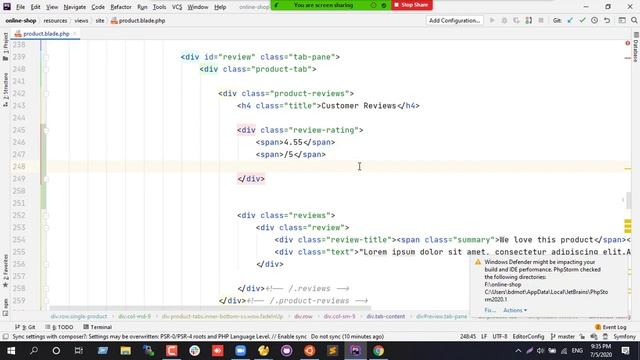The width and height of the screenshot is (640, 360).
Task: Click Stop Share button
Action: click(x=411, y=5)
